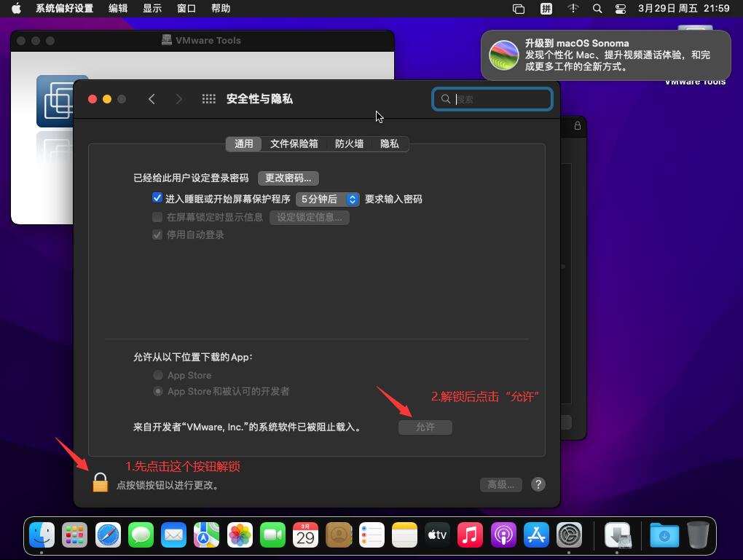Uncheck 进入睡眠或开始屏幕保护程序 password requirement
The height and width of the screenshot is (560, 743).
(157, 197)
